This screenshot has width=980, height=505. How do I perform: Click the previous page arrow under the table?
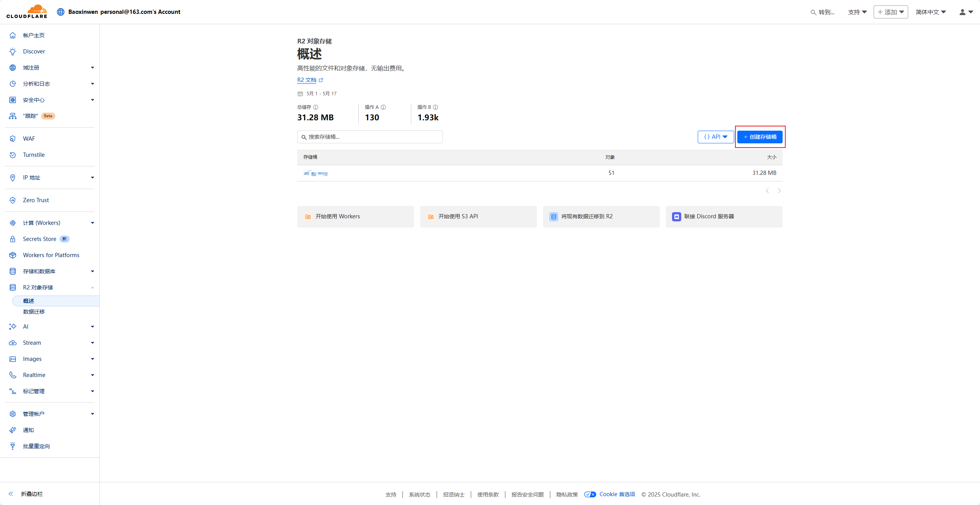coord(767,191)
